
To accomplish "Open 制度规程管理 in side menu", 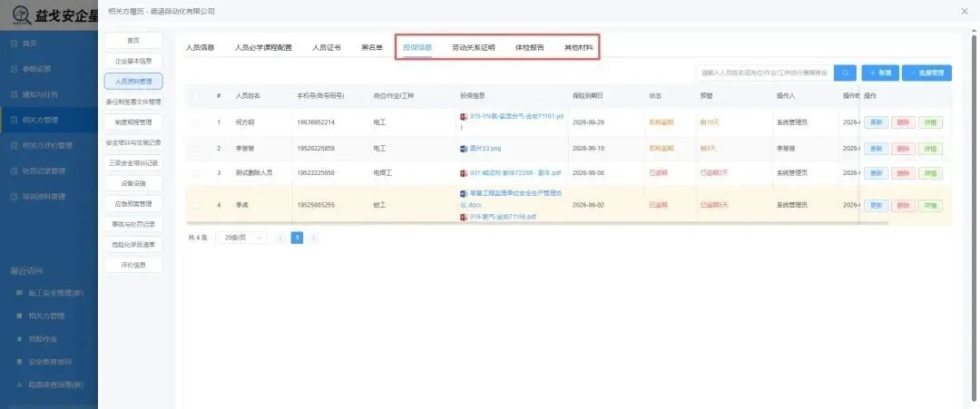I will [x=133, y=122].
